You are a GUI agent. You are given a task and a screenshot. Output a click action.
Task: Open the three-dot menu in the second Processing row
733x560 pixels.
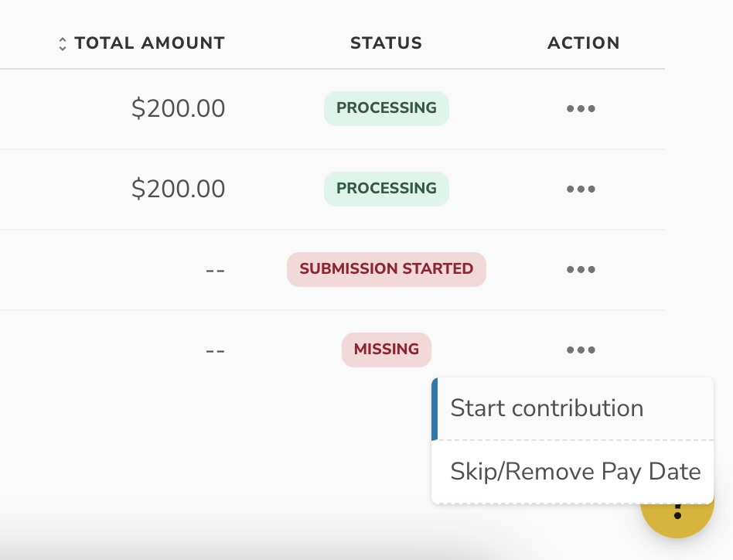tap(581, 190)
